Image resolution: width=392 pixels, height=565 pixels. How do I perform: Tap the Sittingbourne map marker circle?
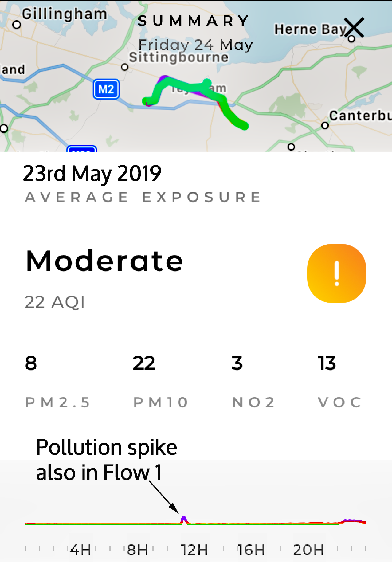point(124,67)
